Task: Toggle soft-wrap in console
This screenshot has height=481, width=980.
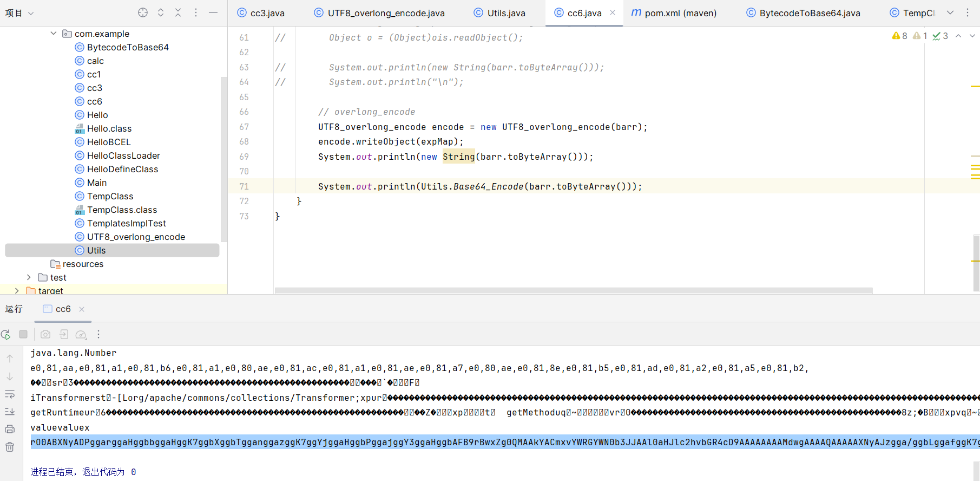Action: tap(10, 394)
